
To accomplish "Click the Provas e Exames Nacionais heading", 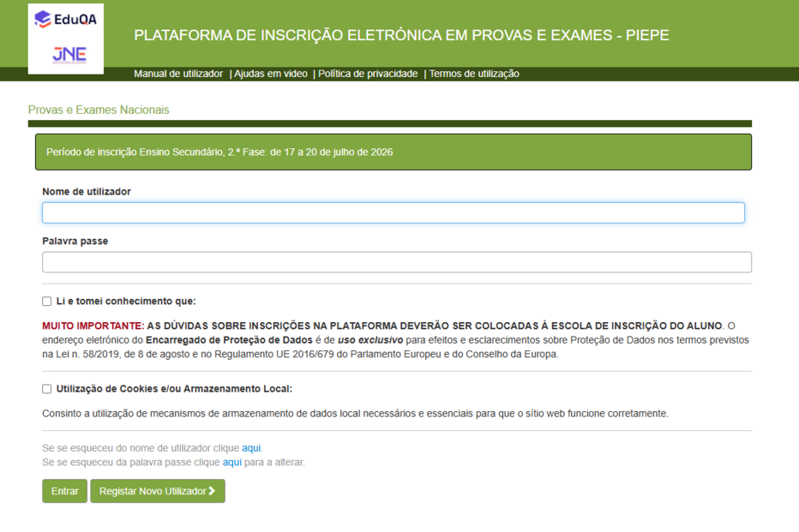I will point(99,110).
